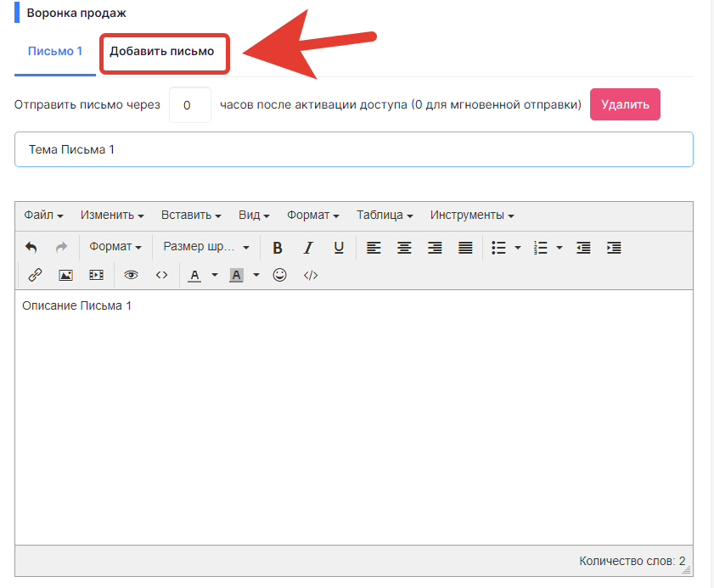Image resolution: width=714 pixels, height=588 pixels.
Task: Apply the text color A icon
Action: (x=195, y=275)
